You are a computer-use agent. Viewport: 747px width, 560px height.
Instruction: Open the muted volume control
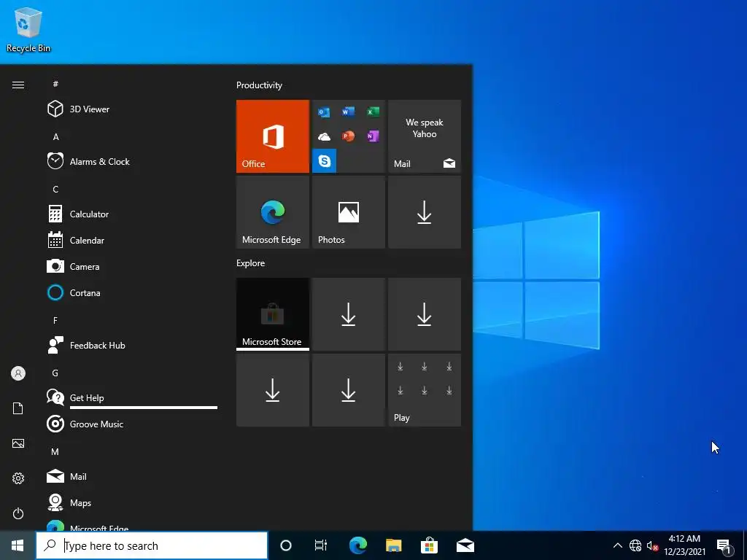[x=653, y=545]
